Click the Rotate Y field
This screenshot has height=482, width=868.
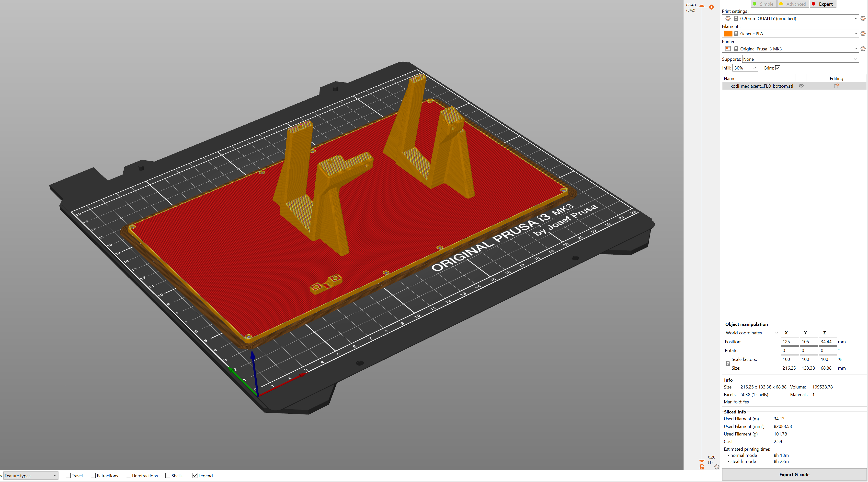pyautogui.click(x=808, y=351)
